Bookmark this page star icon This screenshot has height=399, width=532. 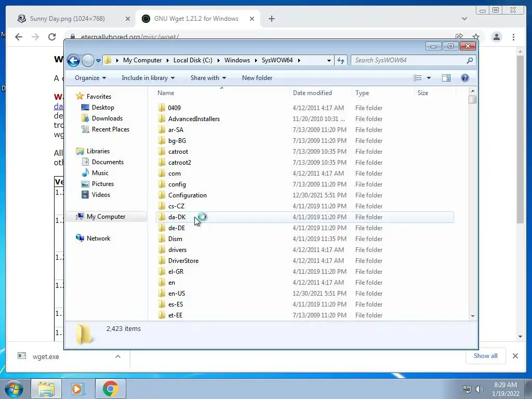(476, 37)
